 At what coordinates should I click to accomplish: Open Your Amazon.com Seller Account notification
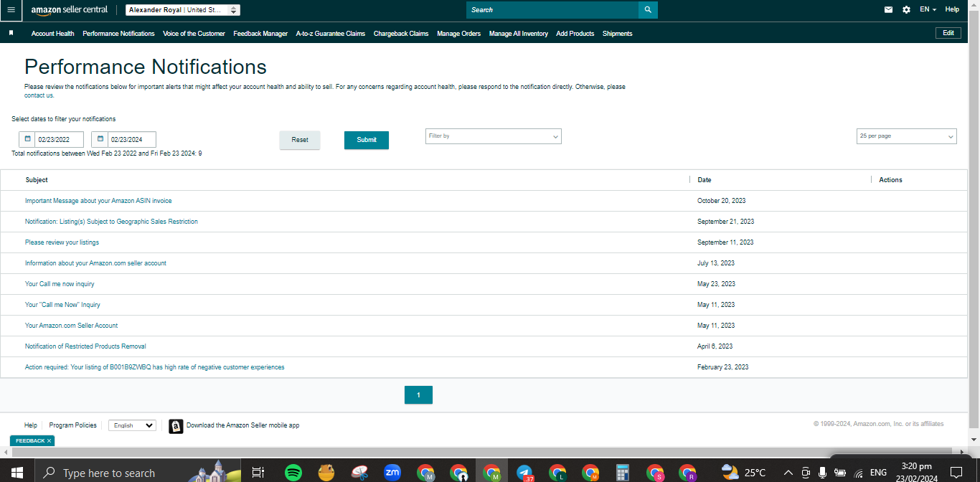pyautogui.click(x=71, y=326)
